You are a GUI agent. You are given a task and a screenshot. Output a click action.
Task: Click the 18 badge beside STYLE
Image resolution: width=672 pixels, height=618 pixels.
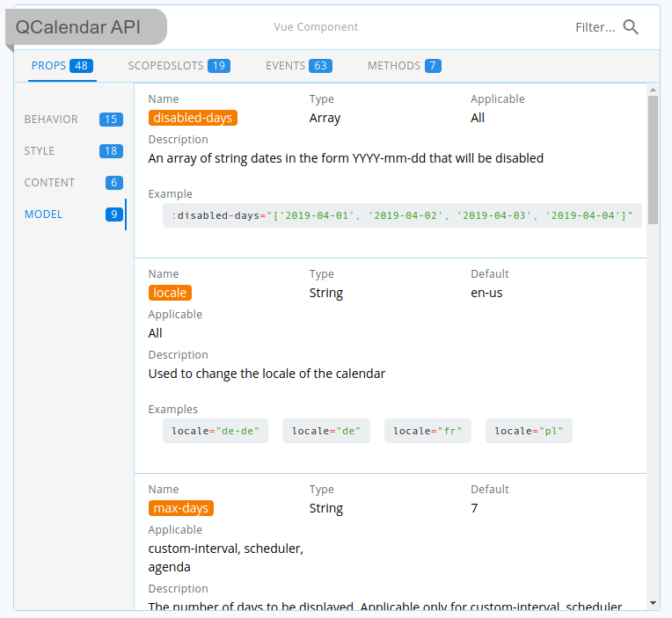(111, 151)
